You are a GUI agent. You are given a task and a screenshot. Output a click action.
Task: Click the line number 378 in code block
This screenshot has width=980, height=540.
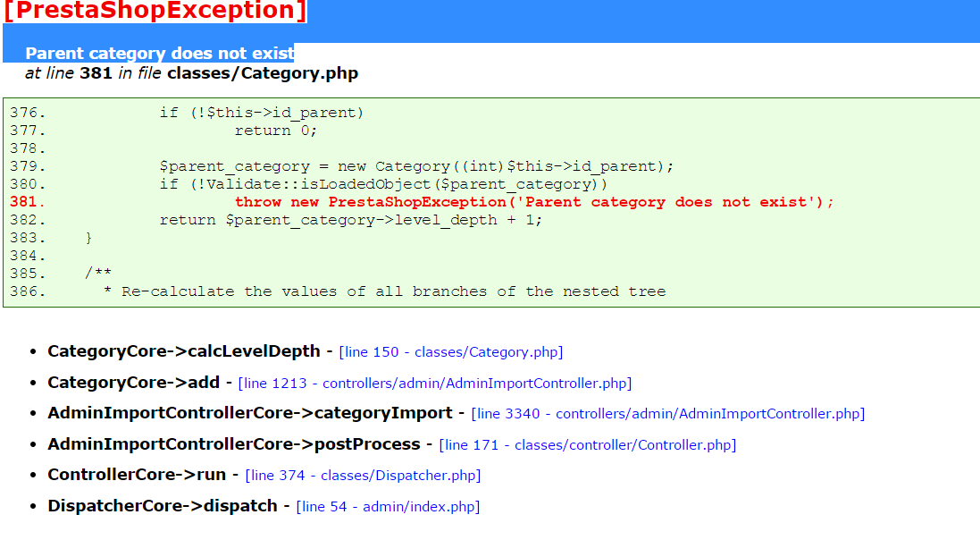pos(28,149)
